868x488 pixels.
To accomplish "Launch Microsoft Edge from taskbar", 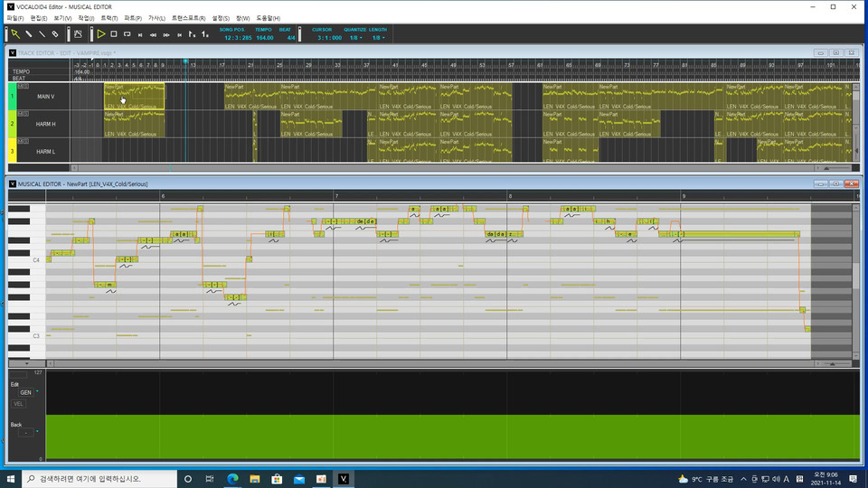I will coord(232,479).
